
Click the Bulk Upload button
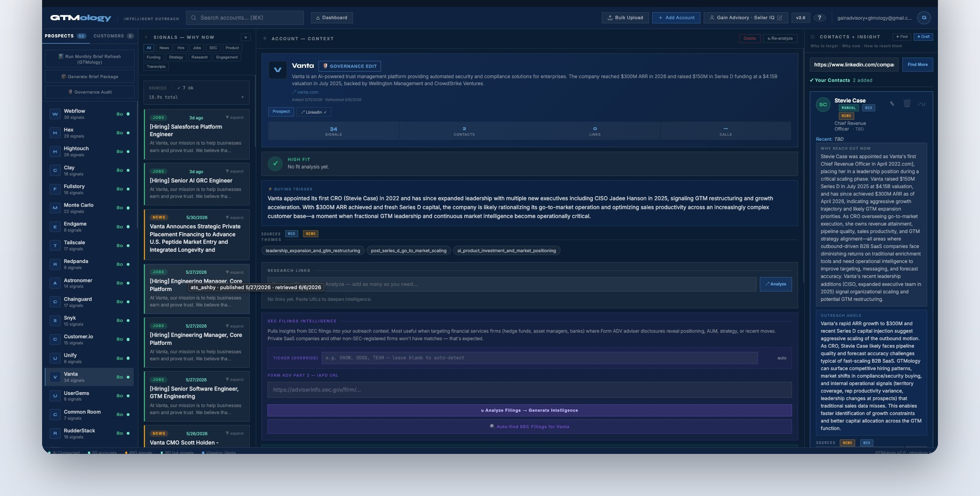coord(625,18)
